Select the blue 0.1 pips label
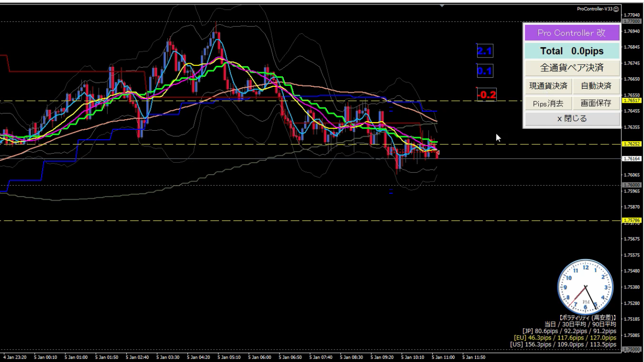Image resolution: width=644 pixels, height=362 pixels. tap(485, 71)
